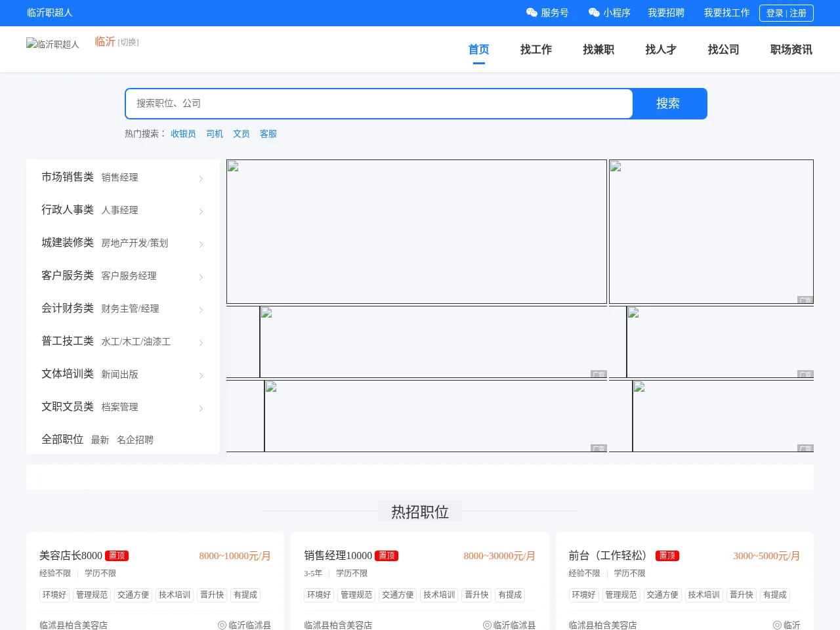Click the mini-program icon beside 小程序
840x630 pixels.
594,12
